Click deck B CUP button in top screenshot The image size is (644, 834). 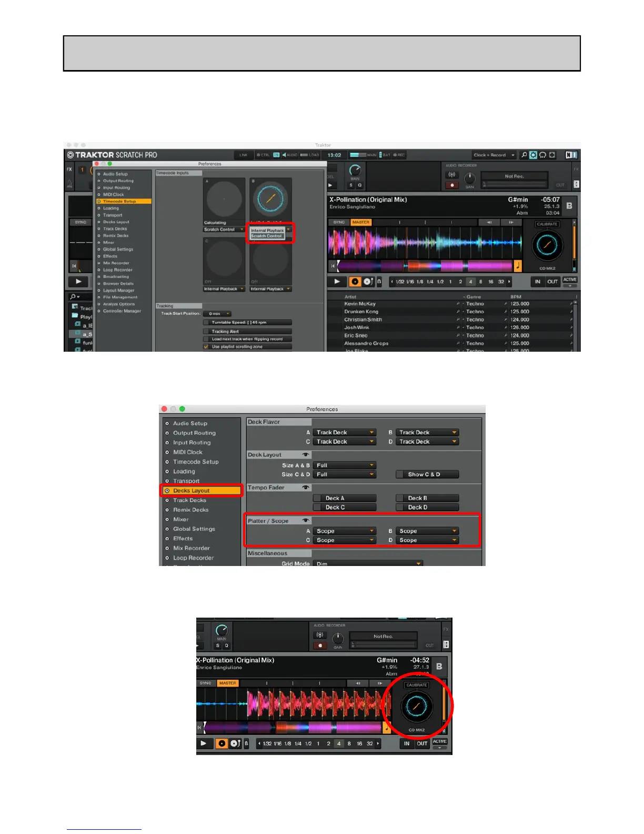368,282
